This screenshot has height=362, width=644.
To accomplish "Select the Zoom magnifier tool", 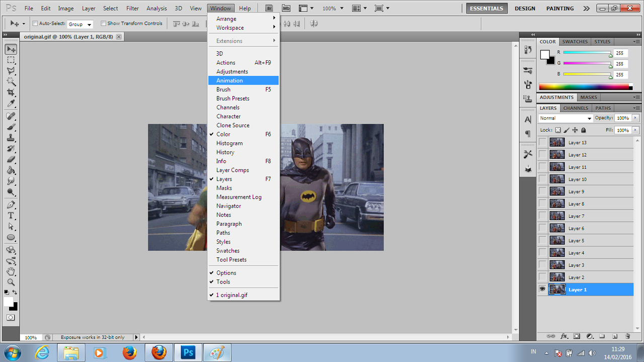I will pos(11,283).
